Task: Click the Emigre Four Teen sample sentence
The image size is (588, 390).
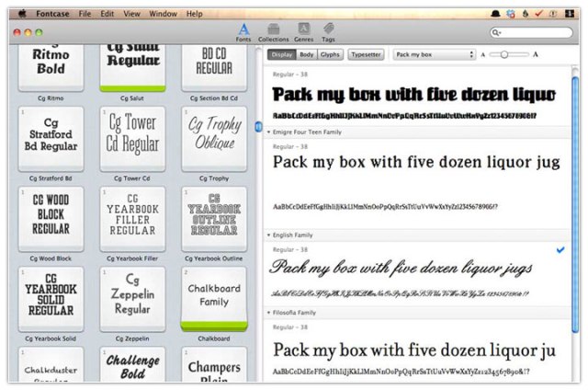Action: point(416,163)
